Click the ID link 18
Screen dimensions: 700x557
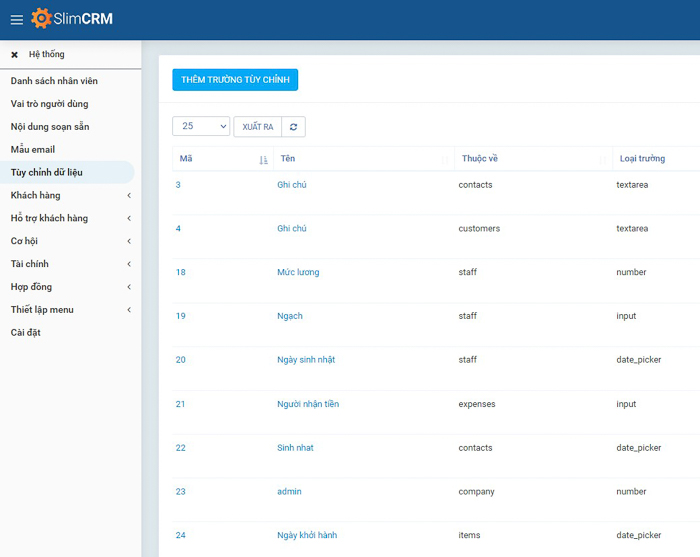(180, 272)
